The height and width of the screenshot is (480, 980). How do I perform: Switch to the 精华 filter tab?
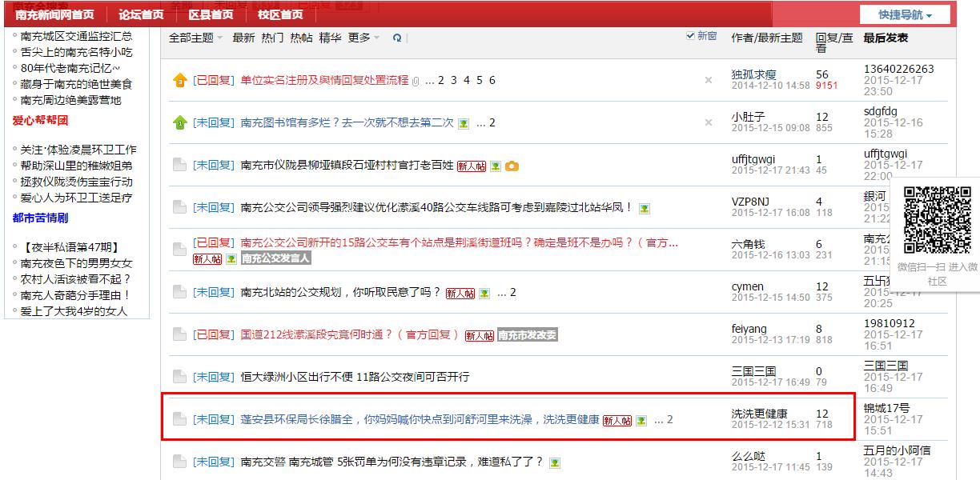tap(330, 38)
